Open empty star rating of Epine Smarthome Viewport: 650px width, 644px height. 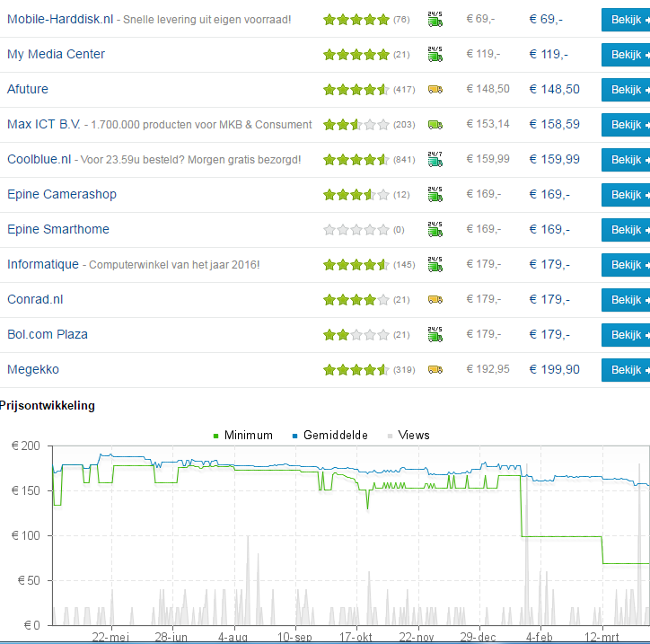coord(356,230)
